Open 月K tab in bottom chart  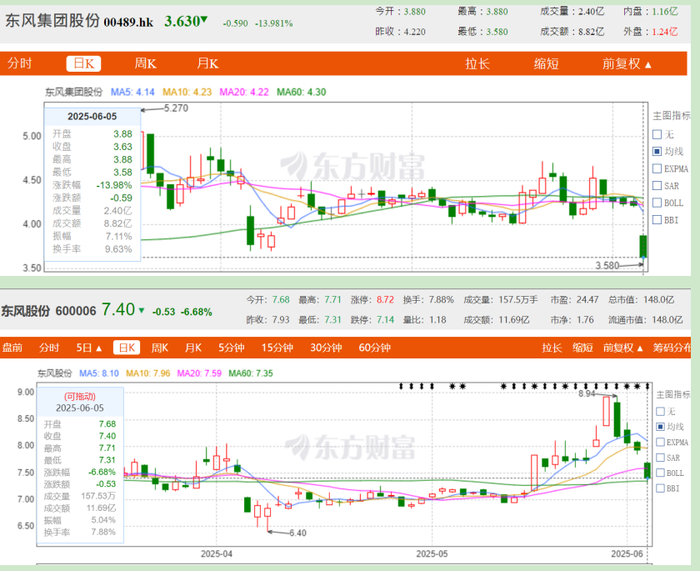(x=193, y=347)
